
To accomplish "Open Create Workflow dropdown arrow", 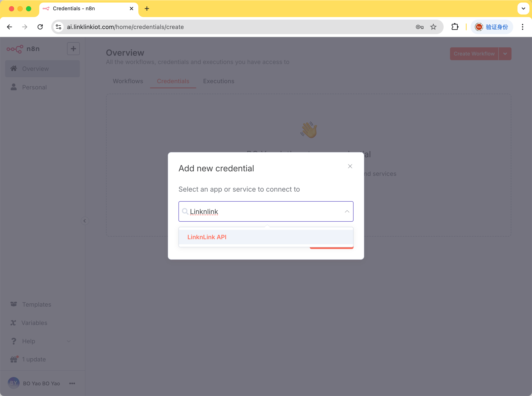I will click(505, 54).
